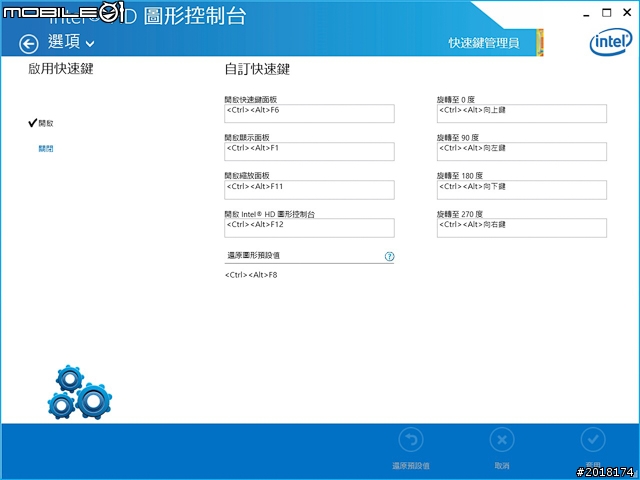Click the 啟用快速鍵 heading
The width and height of the screenshot is (640, 480).
[61, 69]
